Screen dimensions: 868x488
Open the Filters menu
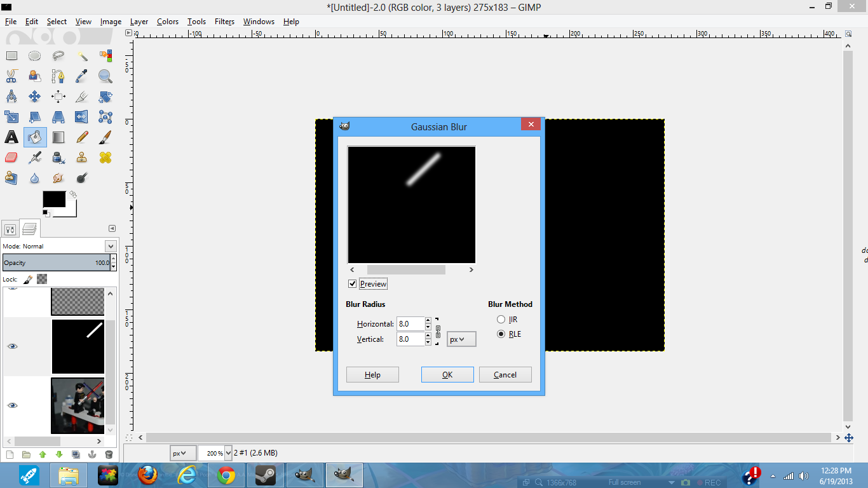[x=224, y=21]
